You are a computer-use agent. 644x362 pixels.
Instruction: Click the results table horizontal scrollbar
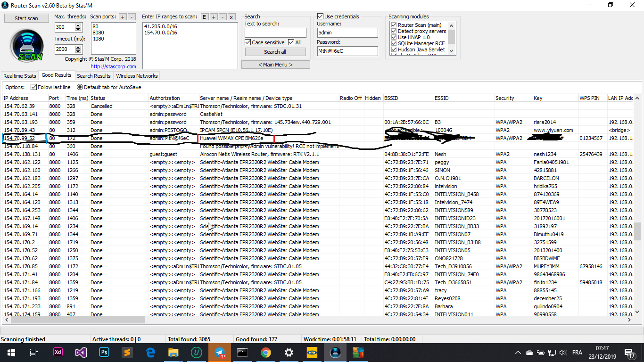(x=78, y=320)
